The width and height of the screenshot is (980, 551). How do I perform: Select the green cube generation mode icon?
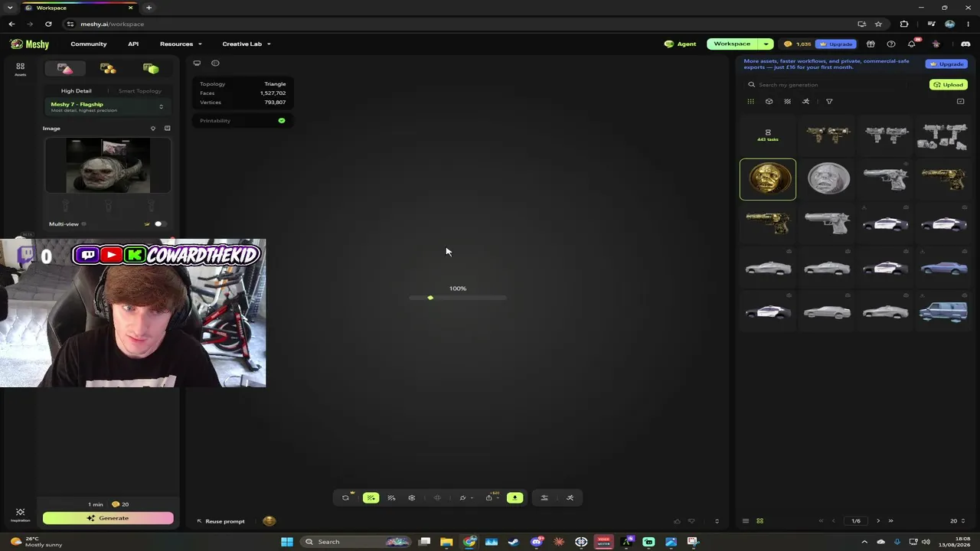click(151, 69)
